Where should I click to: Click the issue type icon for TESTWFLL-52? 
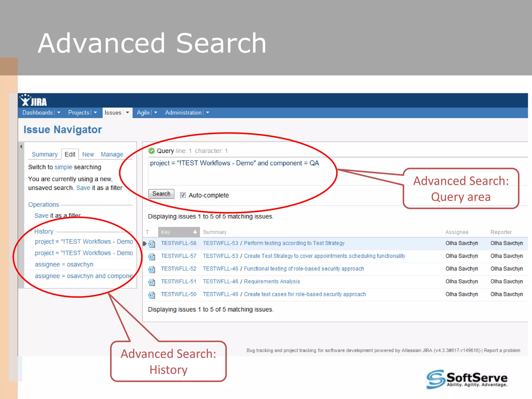coord(152,269)
